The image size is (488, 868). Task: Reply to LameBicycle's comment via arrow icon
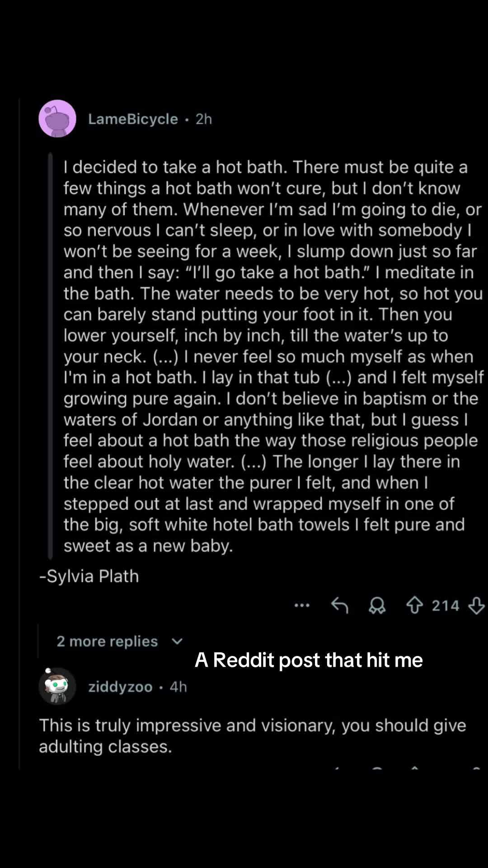pos(340,605)
